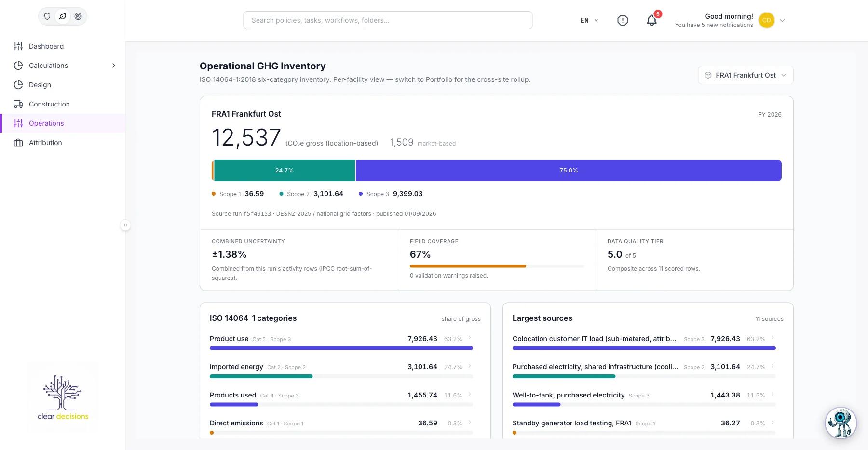The image size is (868, 450).
Task: Open the FRA1 Frankfurt Ost facility selector
Action: point(746,75)
